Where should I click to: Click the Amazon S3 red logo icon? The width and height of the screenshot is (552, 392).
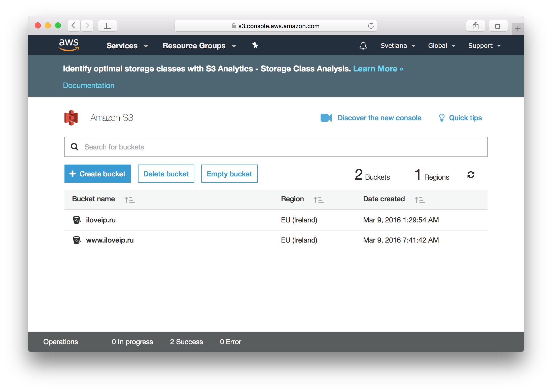click(x=71, y=117)
